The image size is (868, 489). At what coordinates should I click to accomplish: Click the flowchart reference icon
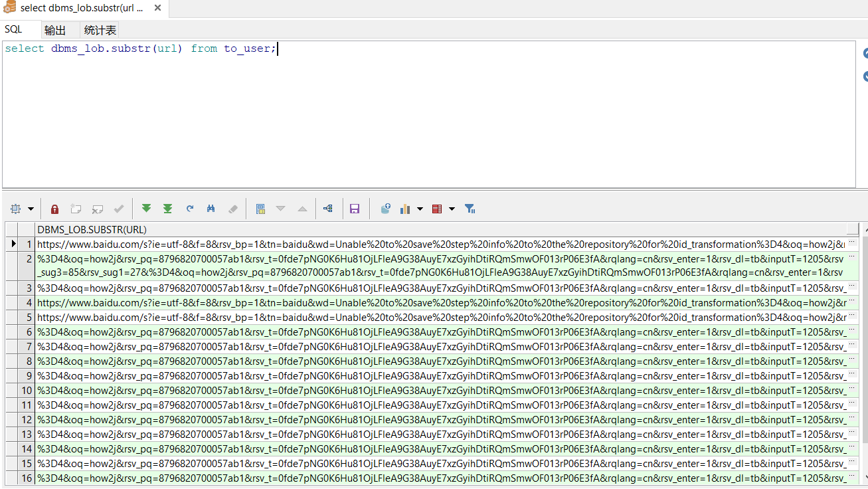pos(327,209)
